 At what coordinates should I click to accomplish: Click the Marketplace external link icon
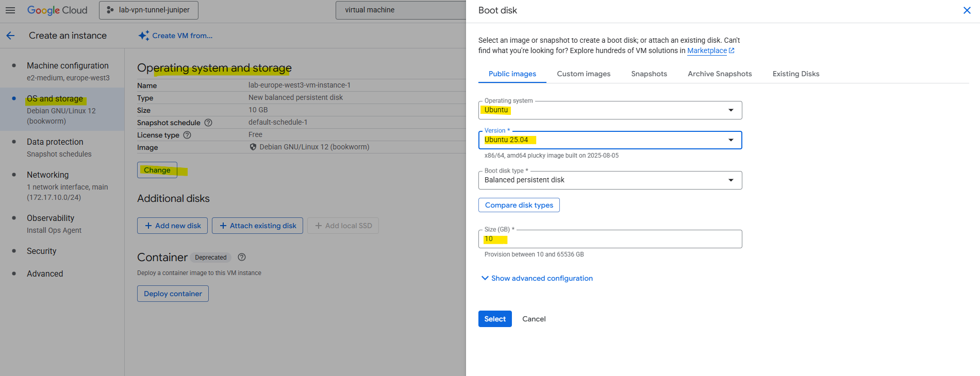[x=732, y=50]
